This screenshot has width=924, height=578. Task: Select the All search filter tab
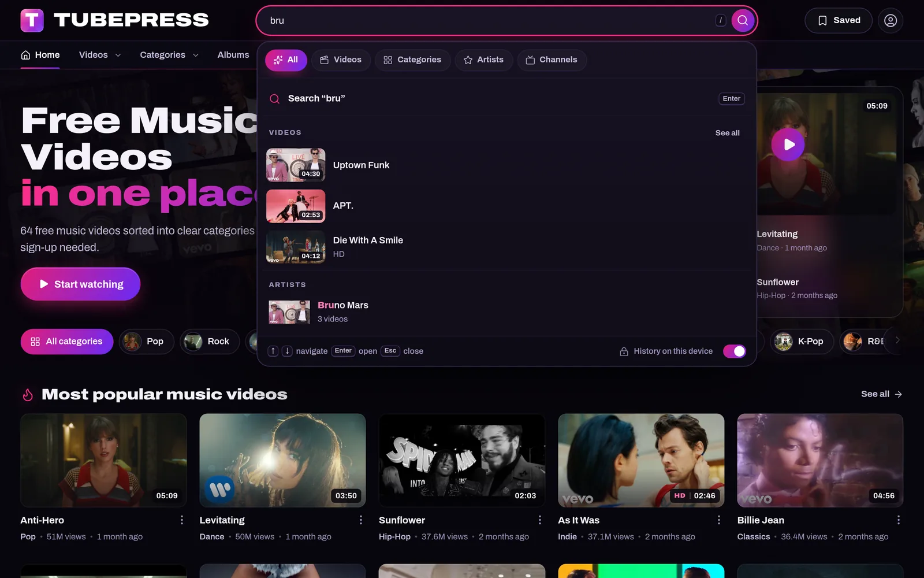point(286,60)
